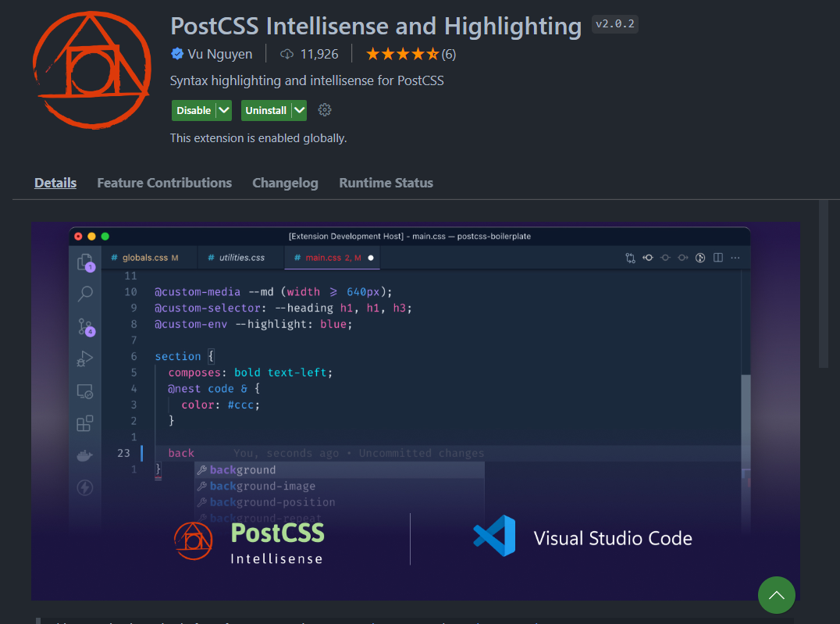Image resolution: width=840 pixels, height=624 pixels.
Task: Click the five-star rating display
Action: (x=402, y=54)
